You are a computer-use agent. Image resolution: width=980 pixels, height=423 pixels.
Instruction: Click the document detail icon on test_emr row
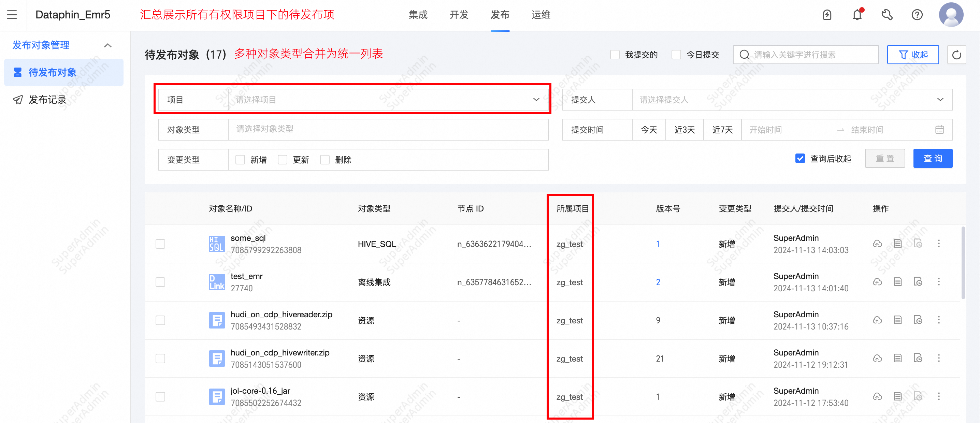tap(898, 282)
